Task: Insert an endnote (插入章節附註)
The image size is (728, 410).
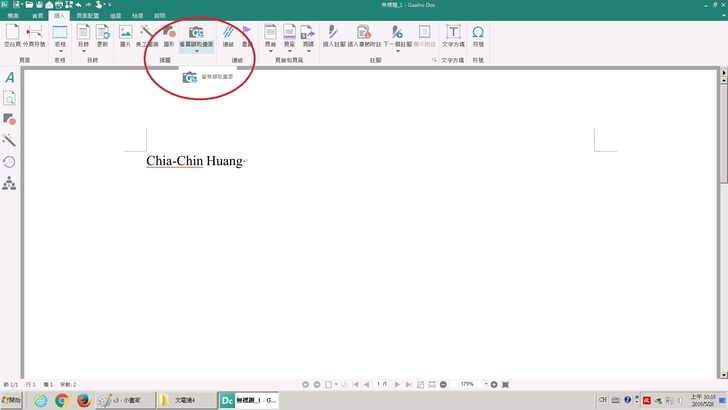Action: (364, 35)
